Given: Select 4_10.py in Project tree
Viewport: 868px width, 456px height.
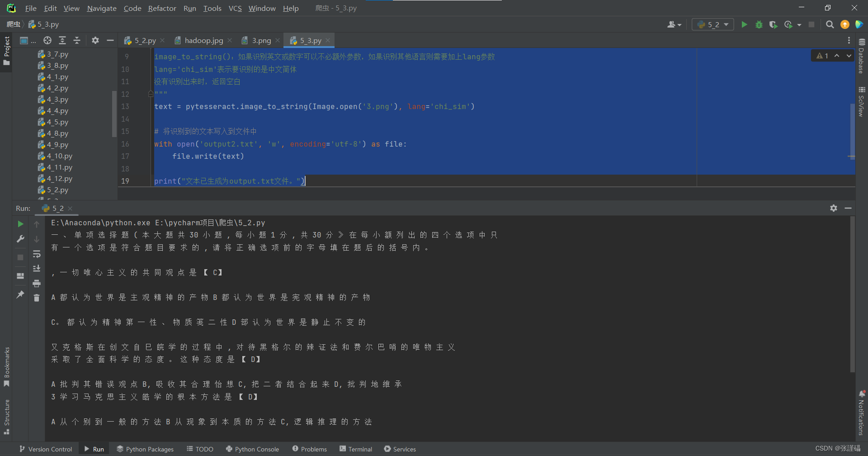Looking at the screenshot, I should [x=59, y=156].
